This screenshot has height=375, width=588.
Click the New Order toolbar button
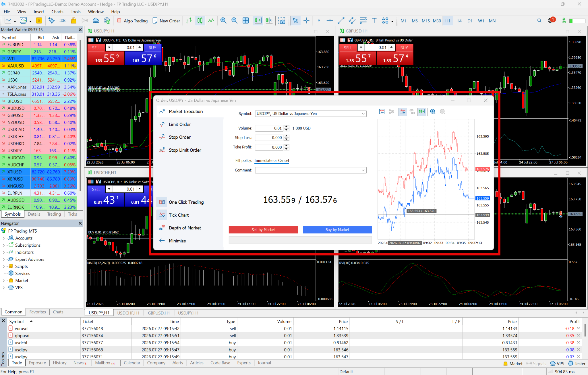pyautogui.click(x=166, y=21)
